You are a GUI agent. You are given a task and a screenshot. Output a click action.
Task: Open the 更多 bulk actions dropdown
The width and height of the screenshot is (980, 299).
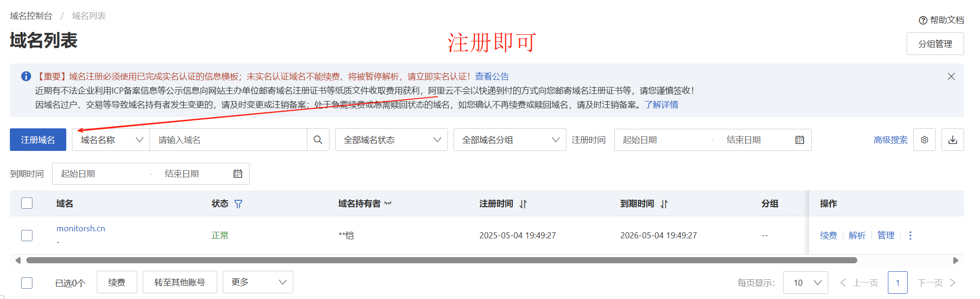[258, 282]
